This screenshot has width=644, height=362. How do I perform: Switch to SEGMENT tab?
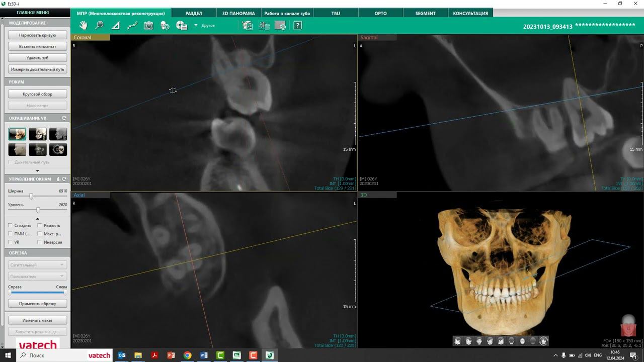426,13
